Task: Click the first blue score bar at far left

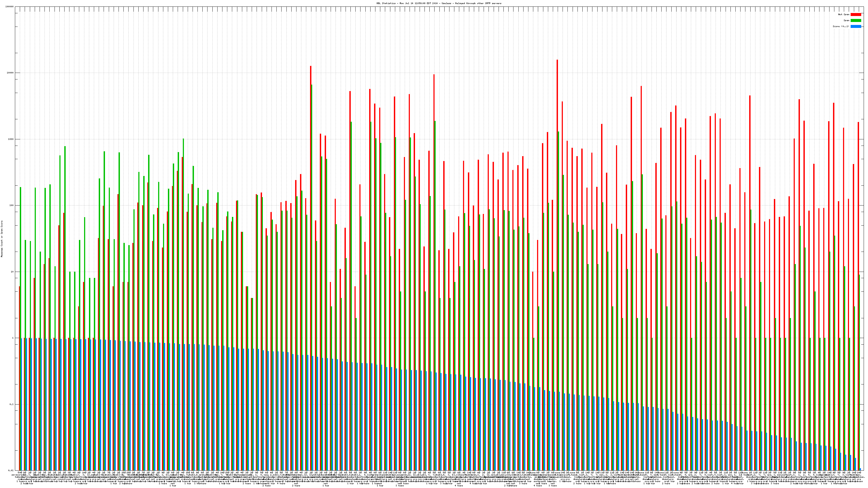Action: (22, 404)
